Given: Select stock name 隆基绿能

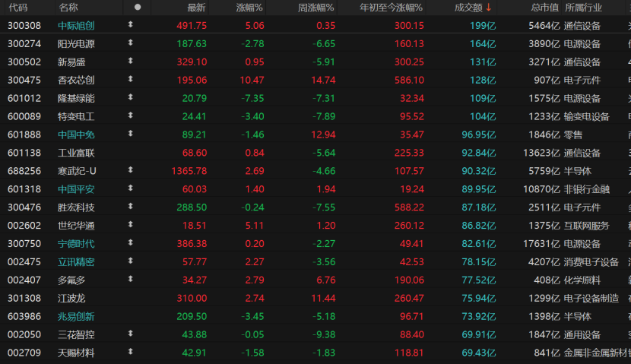Looking at the screenshot, I should tap(76, 99).
